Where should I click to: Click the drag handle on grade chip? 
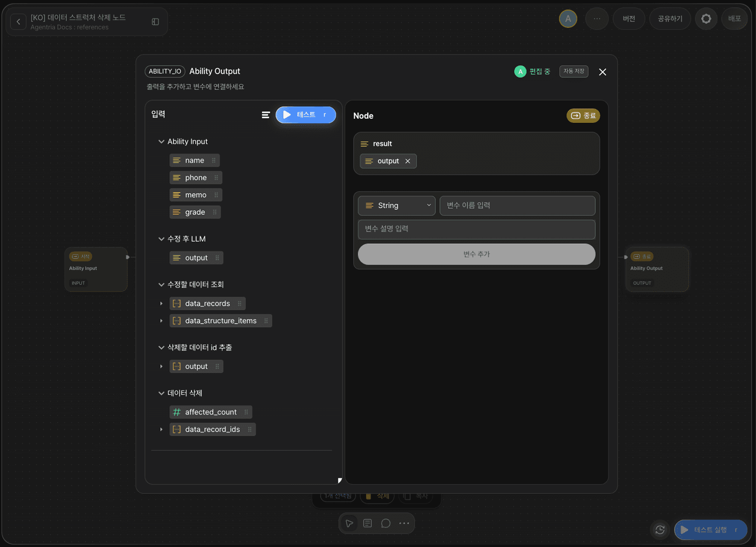(214, 212)
